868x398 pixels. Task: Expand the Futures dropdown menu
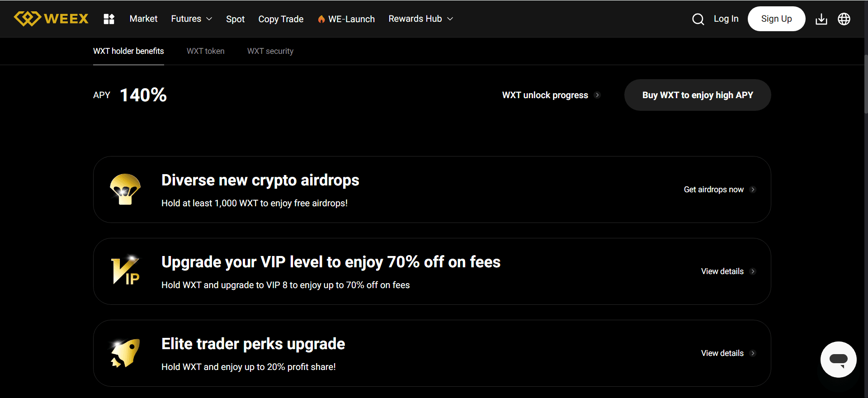point(191,19)
